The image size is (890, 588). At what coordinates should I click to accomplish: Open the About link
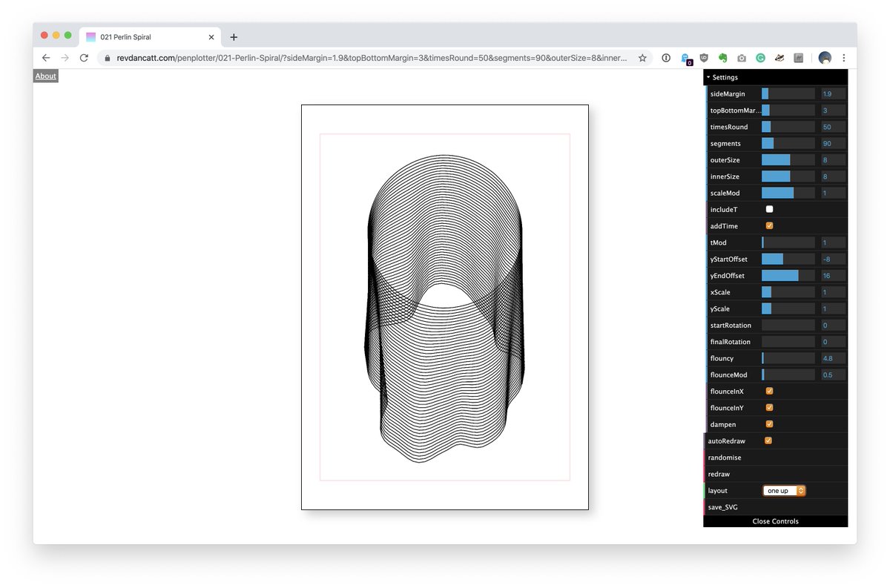(x=46, y=76)
